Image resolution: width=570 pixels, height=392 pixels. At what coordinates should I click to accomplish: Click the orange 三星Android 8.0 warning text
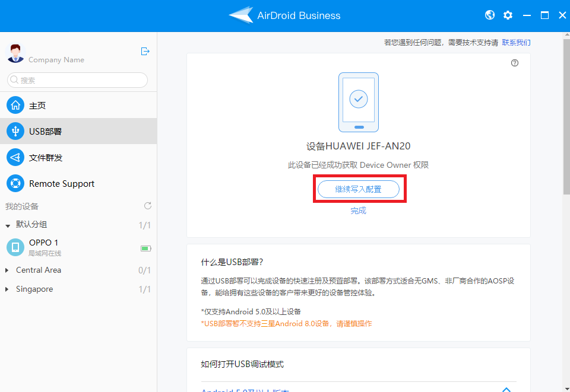[286, 323]
